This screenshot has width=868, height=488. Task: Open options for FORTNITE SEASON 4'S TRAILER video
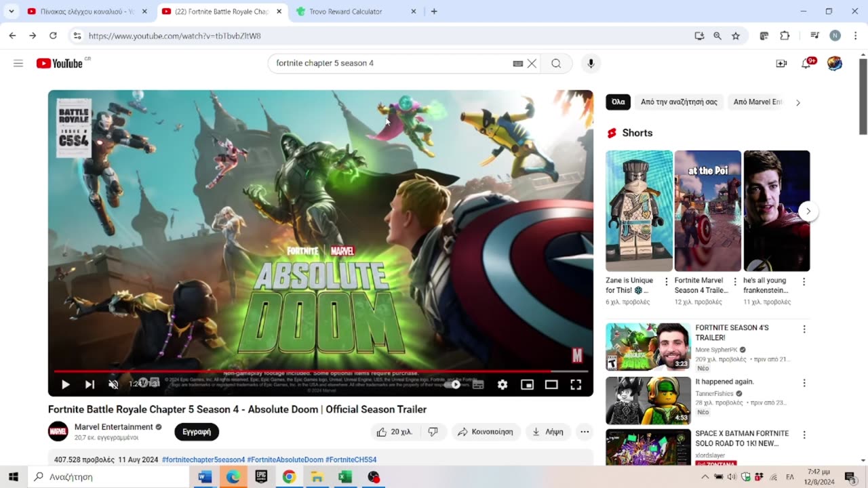804,329
